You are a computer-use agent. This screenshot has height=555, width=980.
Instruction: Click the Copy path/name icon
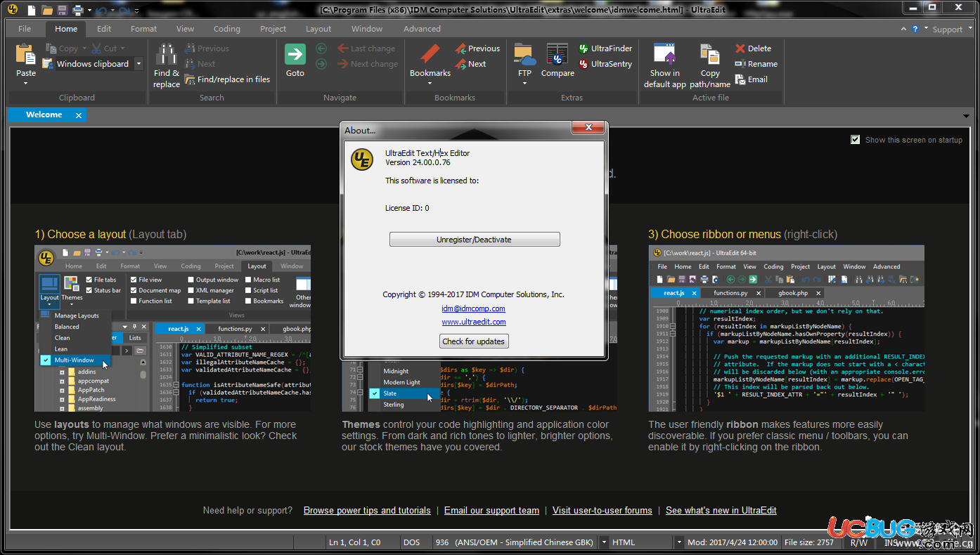[x=710, y=54]
